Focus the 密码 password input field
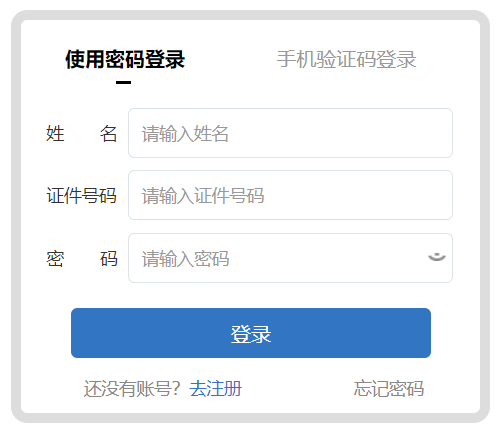The height and width of the screenshot is (434, 499). (x=290, y=258)
